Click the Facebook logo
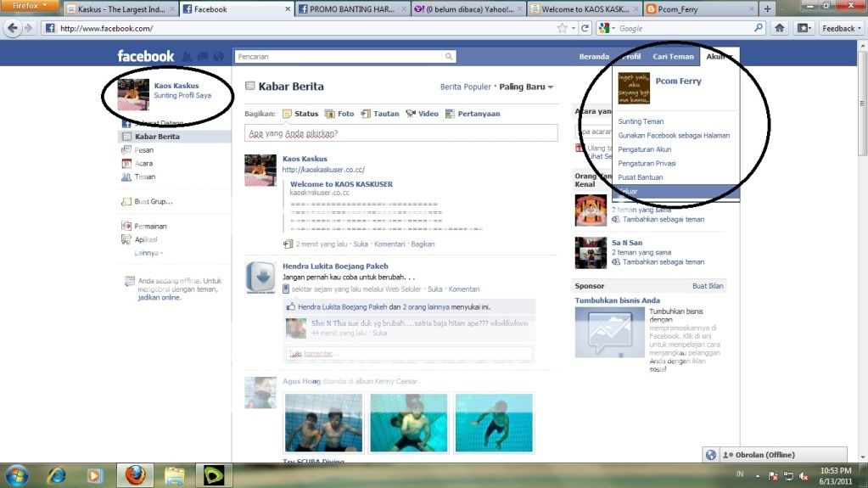This screenshot has height=488, width=868. click(x=146, y=56)
